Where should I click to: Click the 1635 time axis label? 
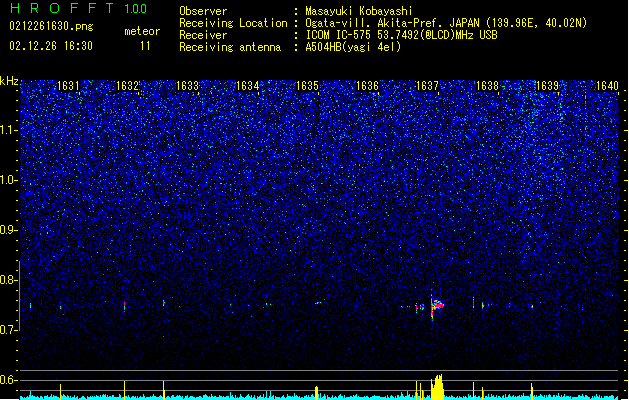click(x=307, y=86)
